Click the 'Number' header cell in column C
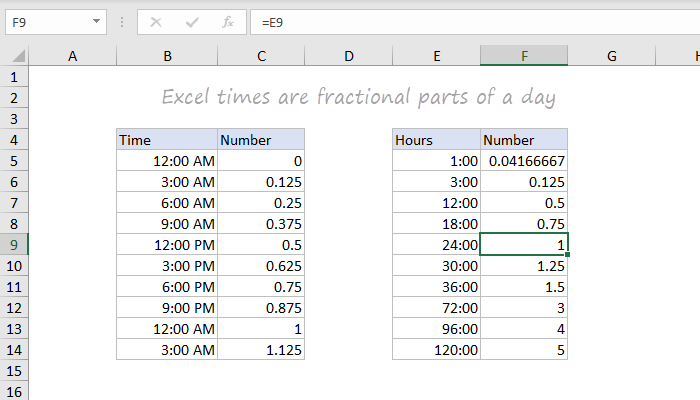700x400 pixels. (x=261, y=140)
